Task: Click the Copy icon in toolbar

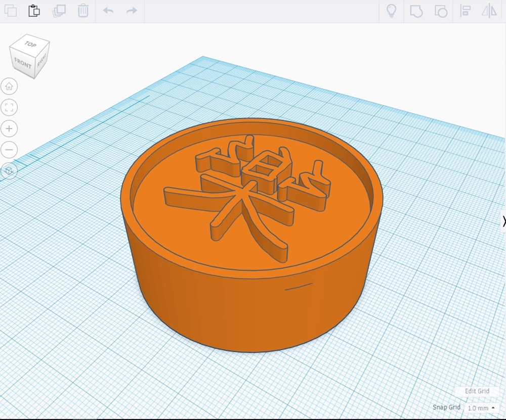Action: (x=10, y=11)
